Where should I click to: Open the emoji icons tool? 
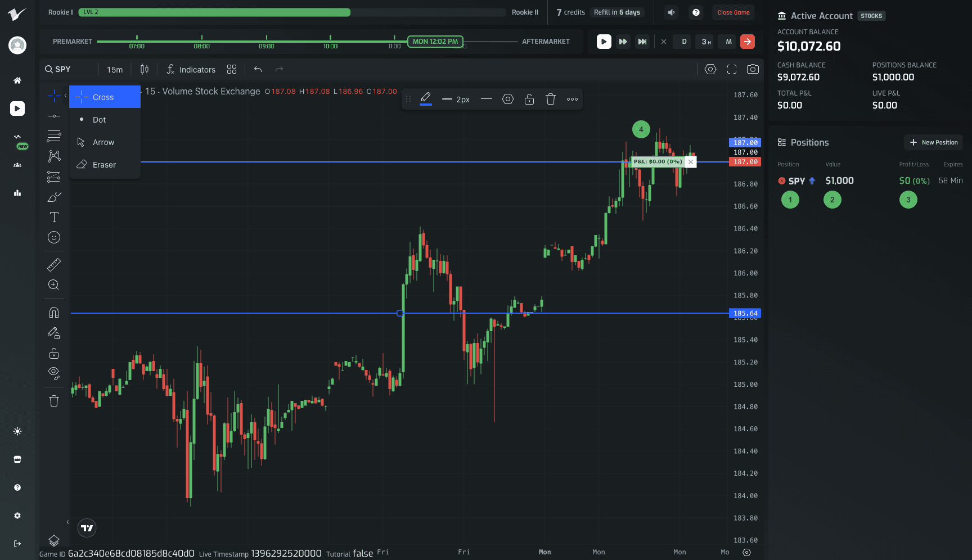[x=54, y=237]
